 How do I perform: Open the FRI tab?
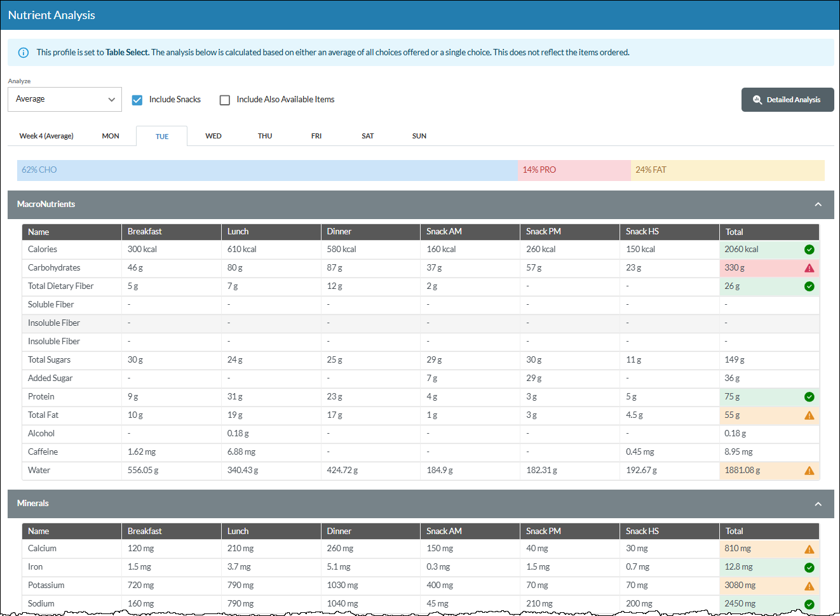[x=316, y=136]
